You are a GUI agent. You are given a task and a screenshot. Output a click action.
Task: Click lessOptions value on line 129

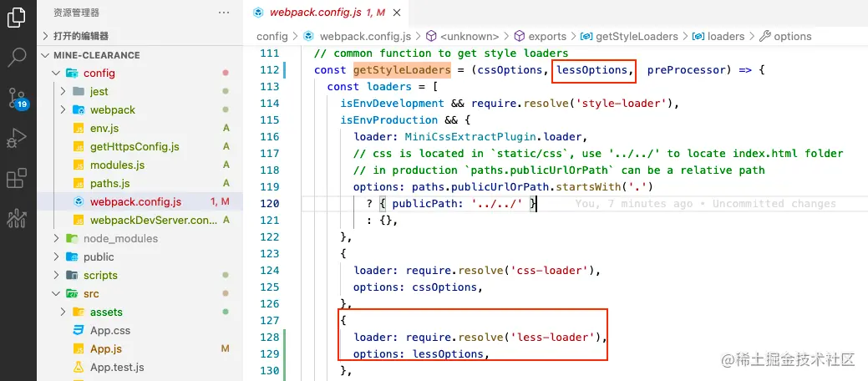pos(448,353)
